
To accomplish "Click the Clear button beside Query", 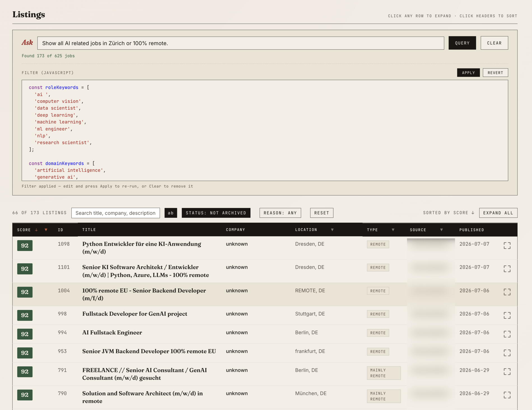I will point(494,43).
